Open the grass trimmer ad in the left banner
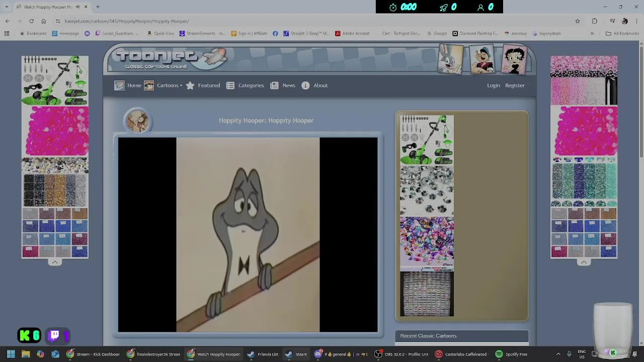644x362 pixels. pos(55,80)
